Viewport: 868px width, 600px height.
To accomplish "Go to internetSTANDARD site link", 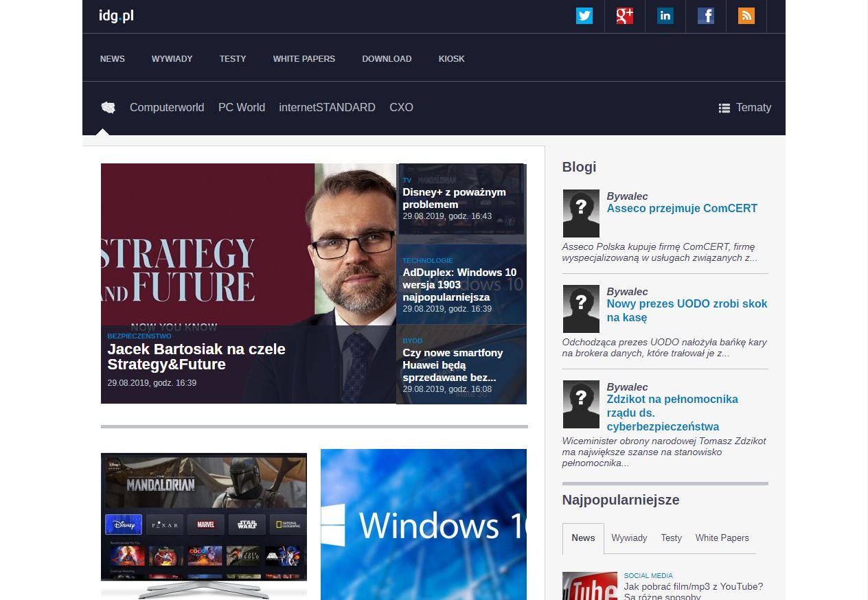I will [x=327, y=107].
